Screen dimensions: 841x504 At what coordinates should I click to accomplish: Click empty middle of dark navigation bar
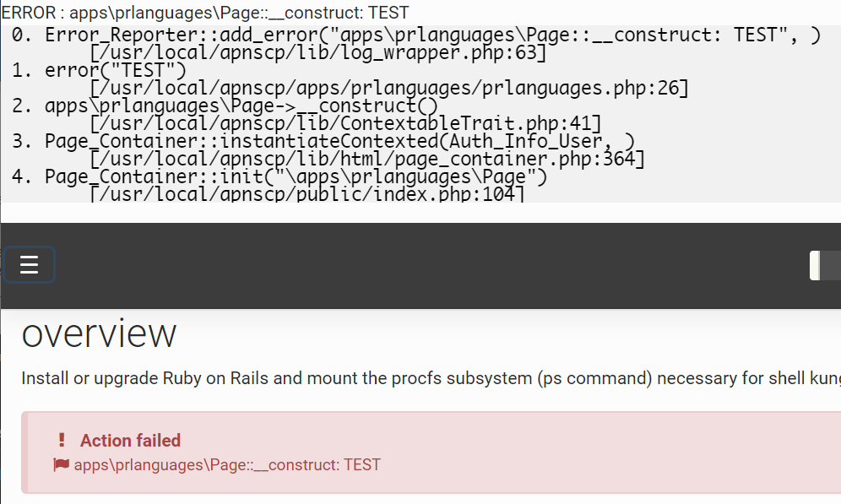[x=422, y=265]
